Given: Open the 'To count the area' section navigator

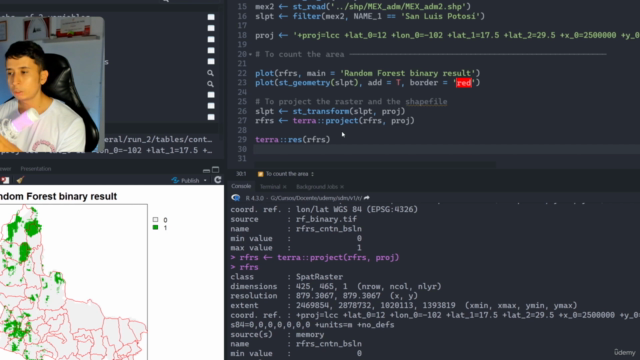Looking at the screenshot, I should coord(289,174).
